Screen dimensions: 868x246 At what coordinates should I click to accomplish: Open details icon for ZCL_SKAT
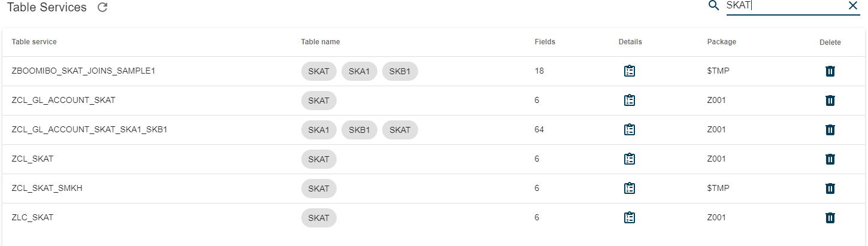coord(630,159)
